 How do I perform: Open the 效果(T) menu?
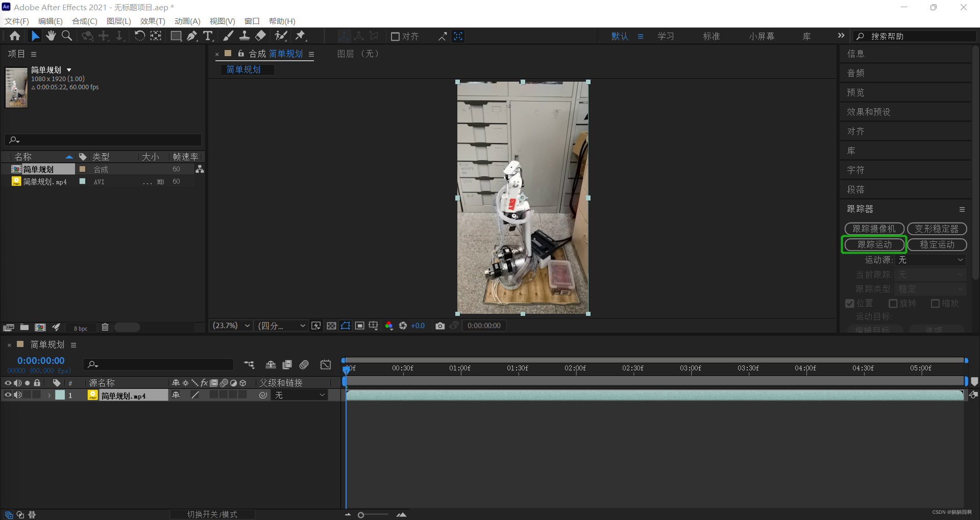coord(153,21)
